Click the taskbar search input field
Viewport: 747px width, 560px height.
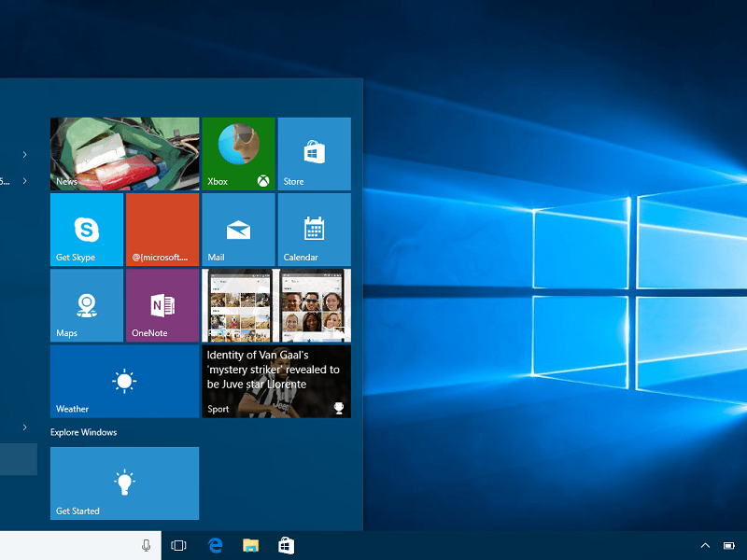pyautogui.click(x=65, y=546)
